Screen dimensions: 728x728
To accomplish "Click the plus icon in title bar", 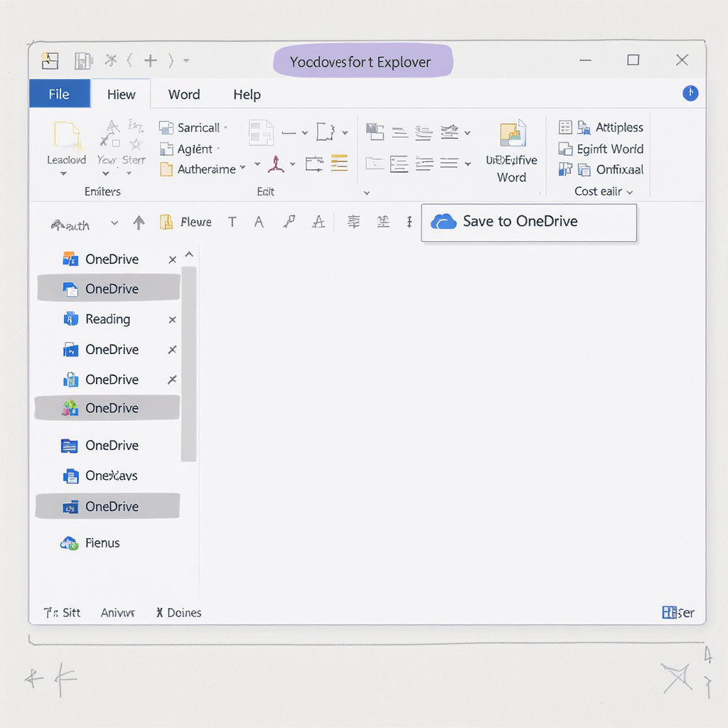I will click(151, 60).
